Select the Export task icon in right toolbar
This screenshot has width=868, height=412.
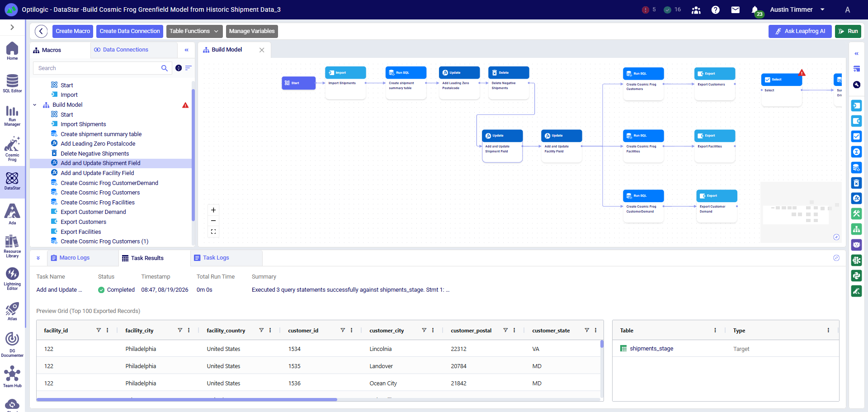856,121
